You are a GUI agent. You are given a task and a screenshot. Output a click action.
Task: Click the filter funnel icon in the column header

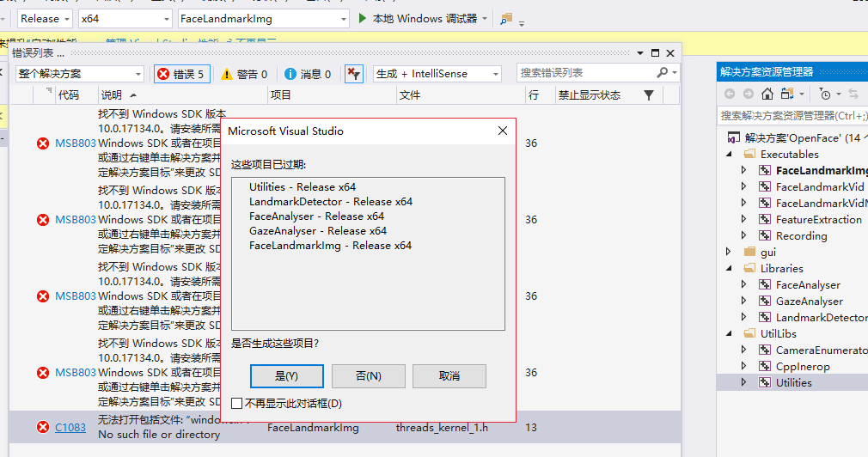(x=648, y=95)
